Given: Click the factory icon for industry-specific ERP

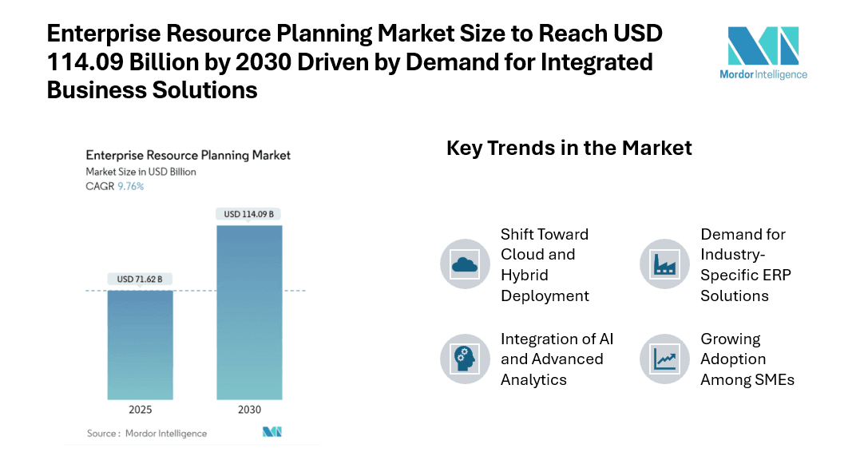Looking at the screenshot, I should click(x=664, y=264).
